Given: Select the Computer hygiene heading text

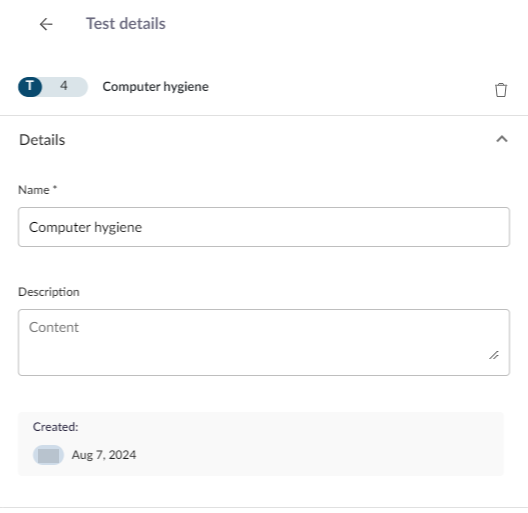Looking at the screenshot, I should click(x=156, y=87).
